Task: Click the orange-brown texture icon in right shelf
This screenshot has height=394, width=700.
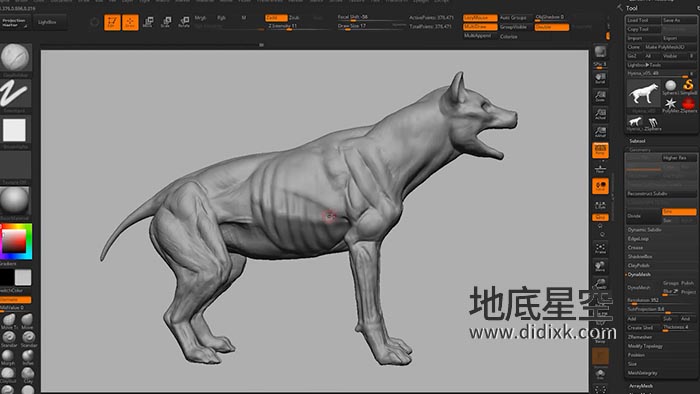Action: point(600,356)
